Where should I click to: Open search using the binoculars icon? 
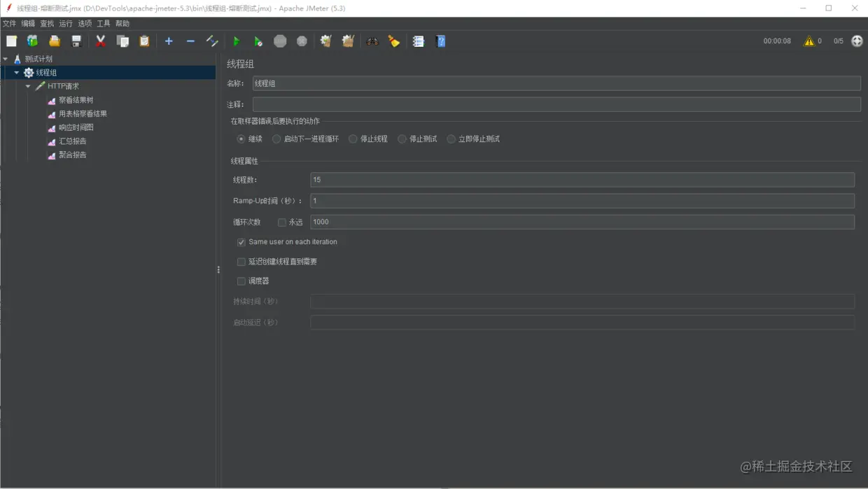tap(372, 41)
